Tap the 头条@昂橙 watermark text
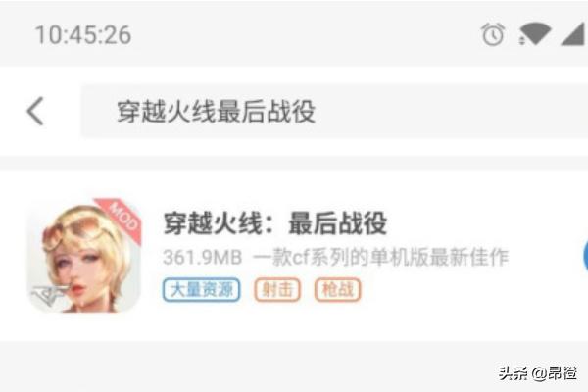The image size is (588, 392). click(538, 372)
